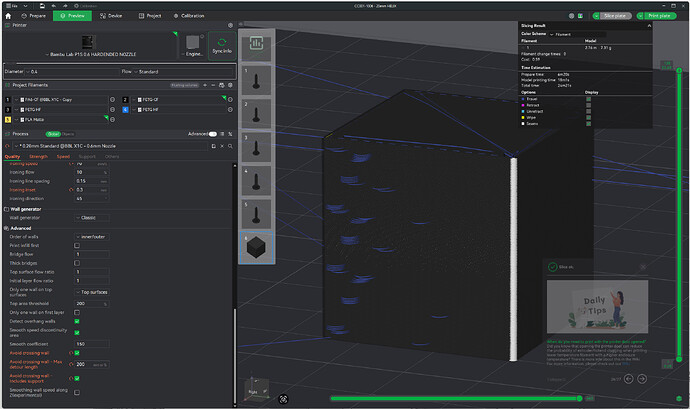Open Wall generator Classic dropdown

92,218
